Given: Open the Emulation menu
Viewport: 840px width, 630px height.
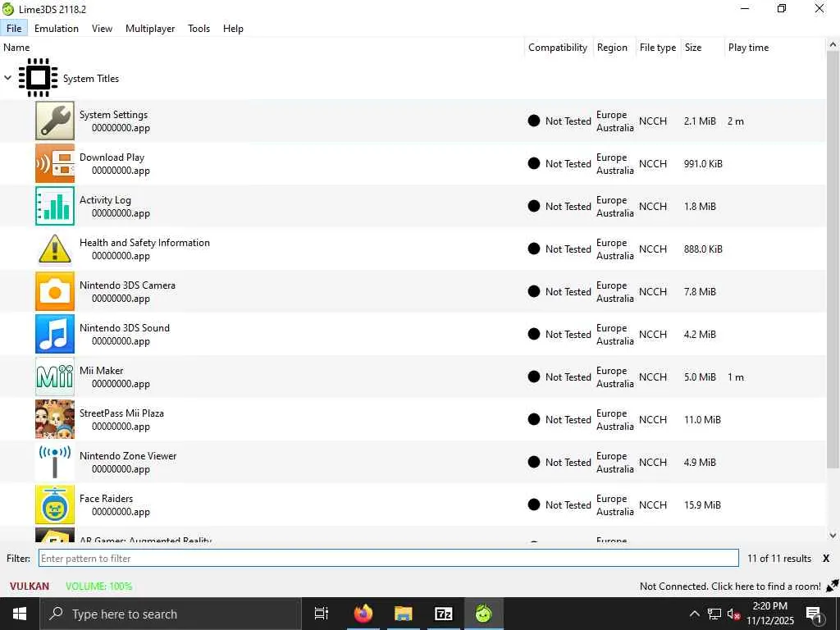Looking at the screenshot, I should [x=57, y=29].
